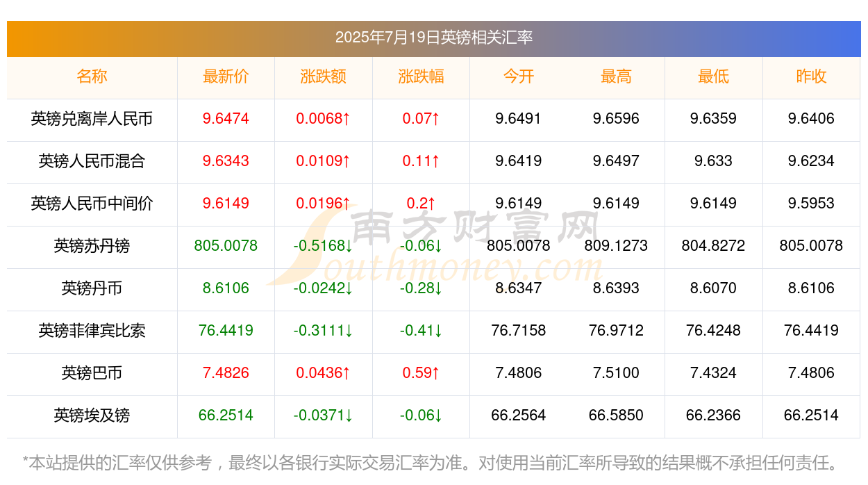Click the latest price 7.4826

pos(226,373)
